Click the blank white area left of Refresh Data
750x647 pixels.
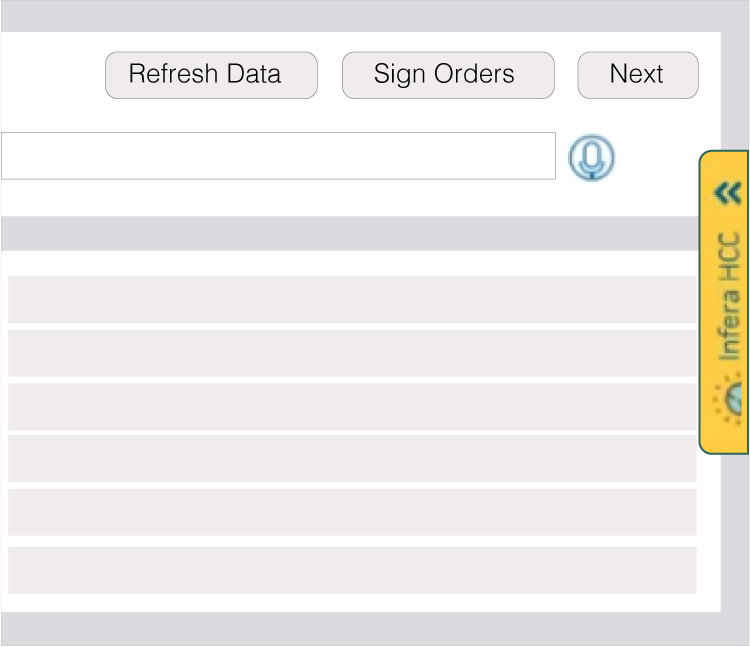50,75
